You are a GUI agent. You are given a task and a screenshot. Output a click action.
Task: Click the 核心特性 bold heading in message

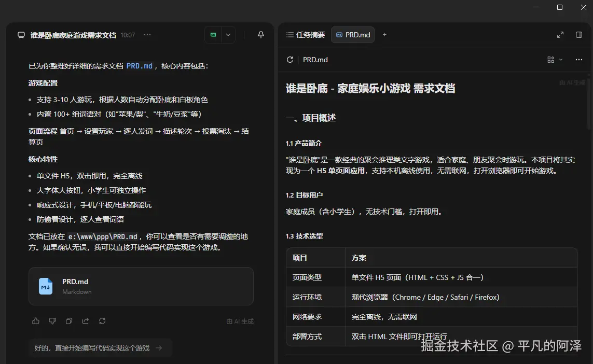tap(43, 160)
